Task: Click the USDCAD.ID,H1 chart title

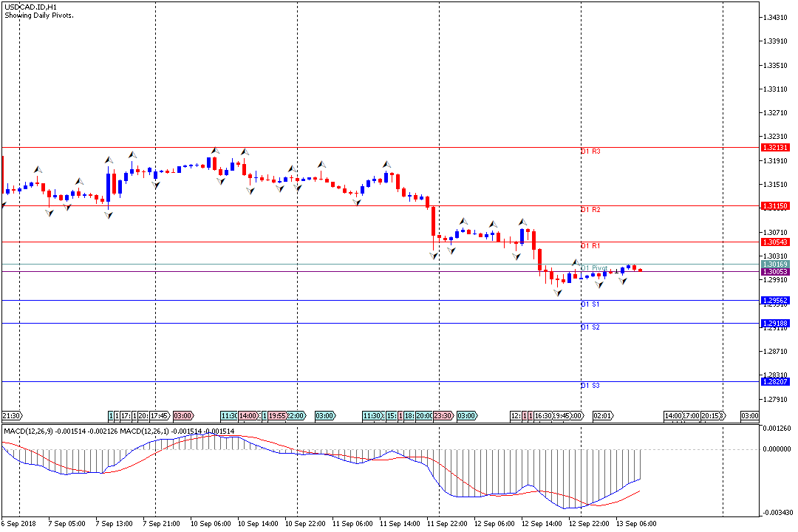Action: click(x=31, y=7)
